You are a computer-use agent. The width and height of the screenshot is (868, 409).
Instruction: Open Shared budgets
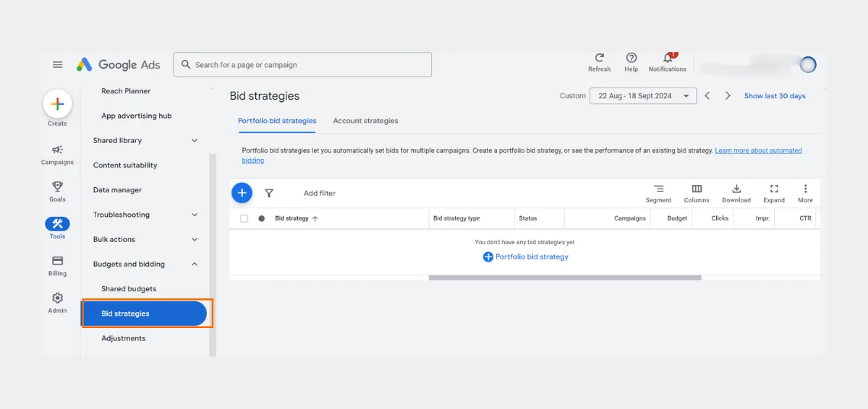coord(129,289)
